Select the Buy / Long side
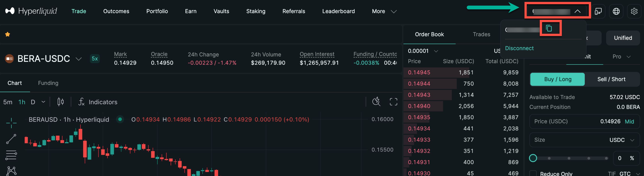644x176 pixels. 557,79
